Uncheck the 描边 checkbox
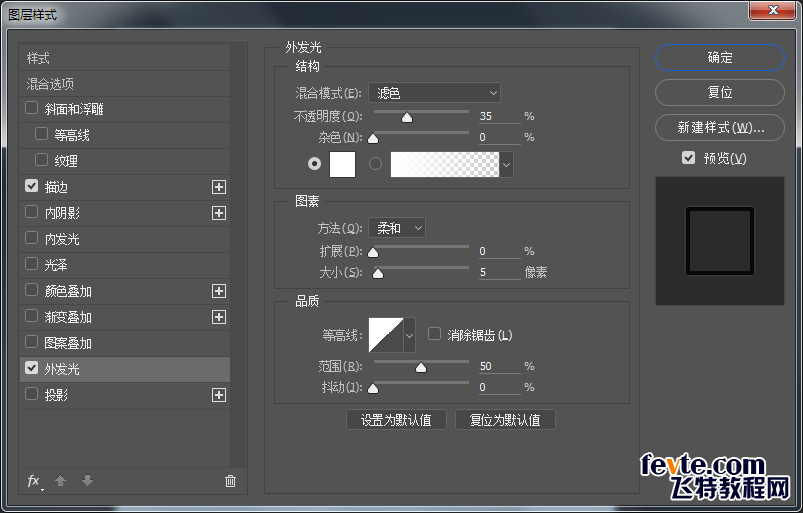 (31, 186)
